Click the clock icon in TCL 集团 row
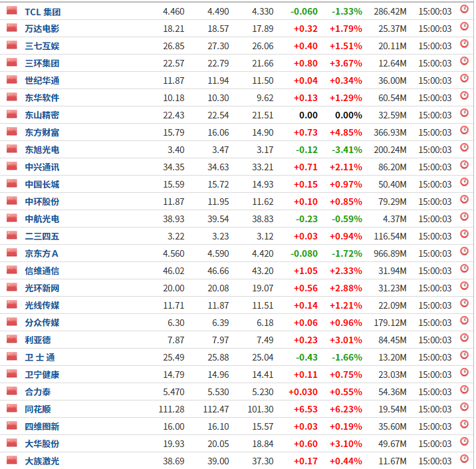The image size is (476, 469). 464,9
